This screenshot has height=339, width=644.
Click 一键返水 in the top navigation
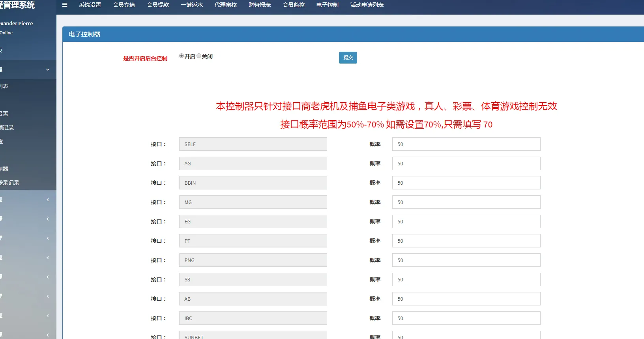coord(192,5)
